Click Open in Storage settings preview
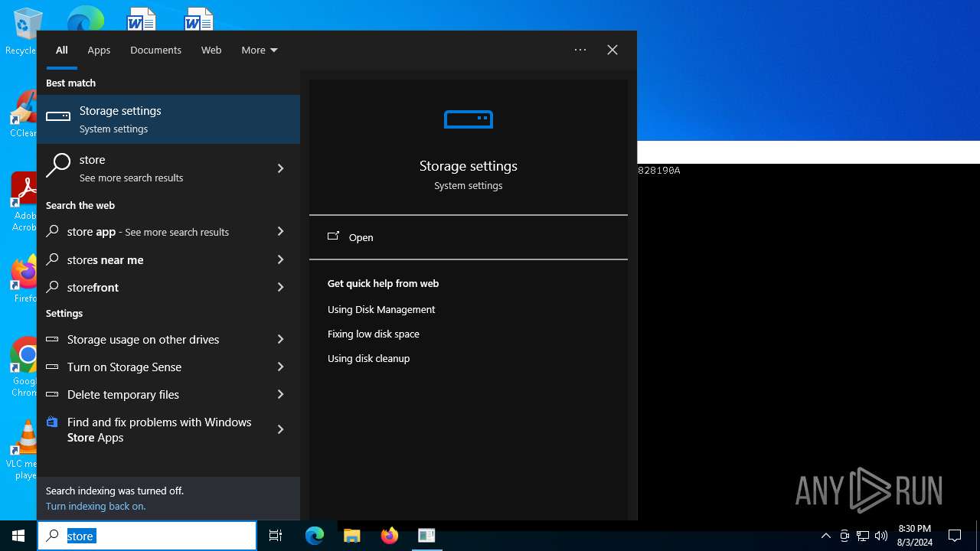980x551 pixels. tap(469, 237)
